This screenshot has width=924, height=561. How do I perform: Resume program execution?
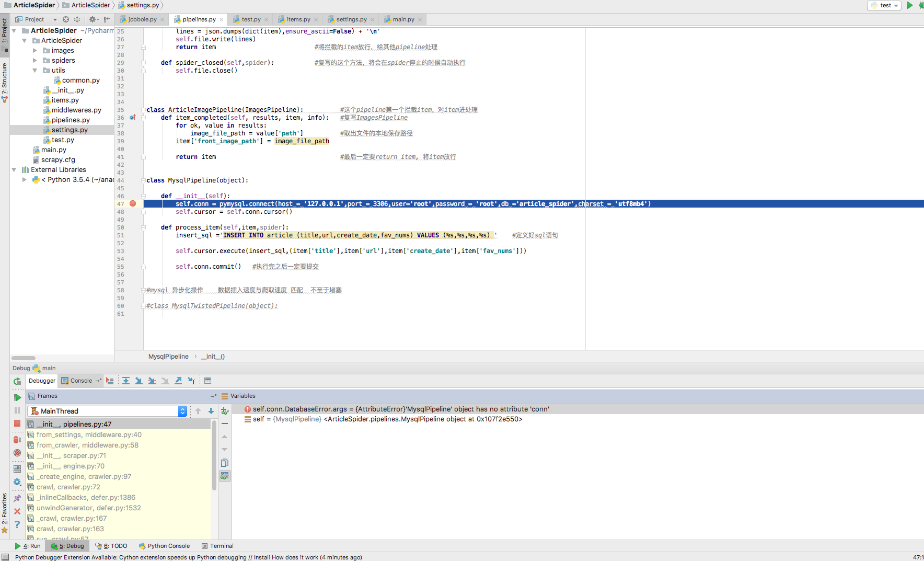click(x=17, y=397)
